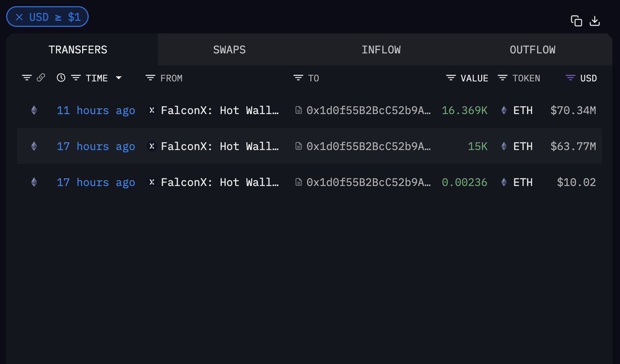Toggle TIME sort dropdown arrow
Screen dimensions: 620x364
pos(119,78)
